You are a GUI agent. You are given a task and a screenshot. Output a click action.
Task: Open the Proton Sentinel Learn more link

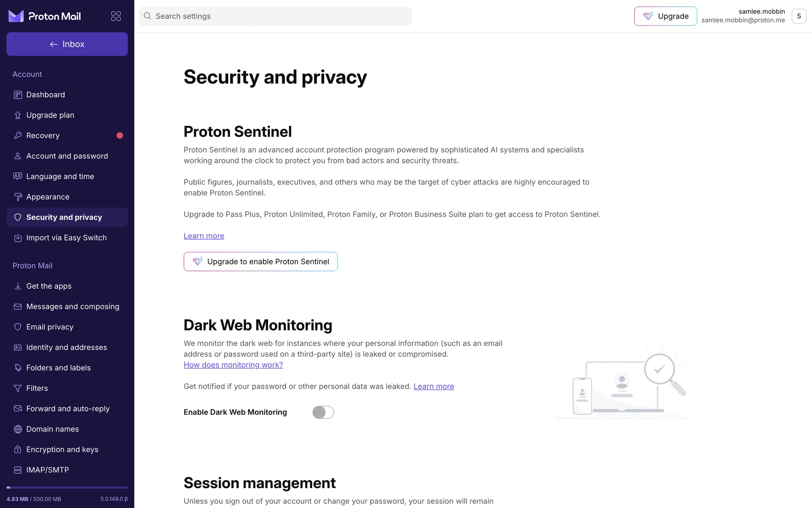tap(204, 236)
